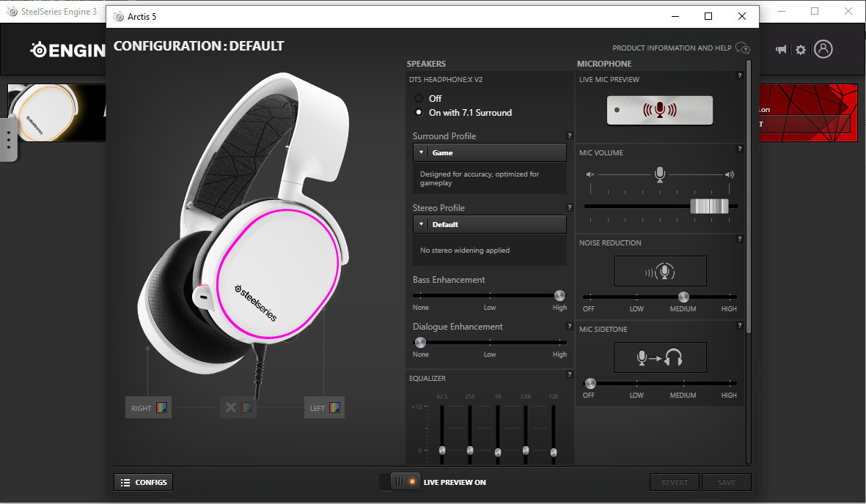The width and height of the screenshot is (866, 504).
Task: Open help for Equalizer section
Action: pyautogui.click(x=570, y=374)
